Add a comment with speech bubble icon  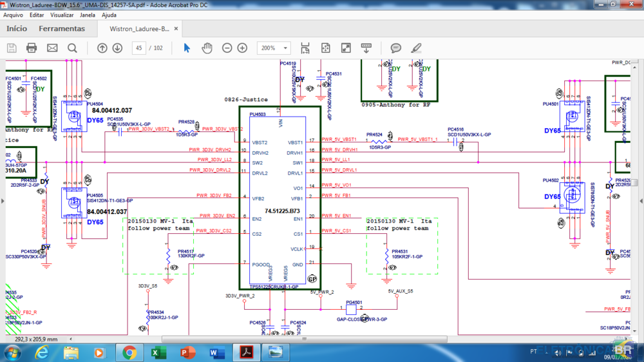(396, 48)
